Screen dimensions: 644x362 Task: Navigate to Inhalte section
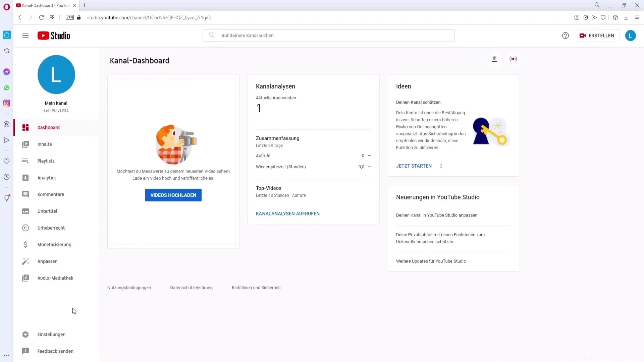(x=45, y=144)
